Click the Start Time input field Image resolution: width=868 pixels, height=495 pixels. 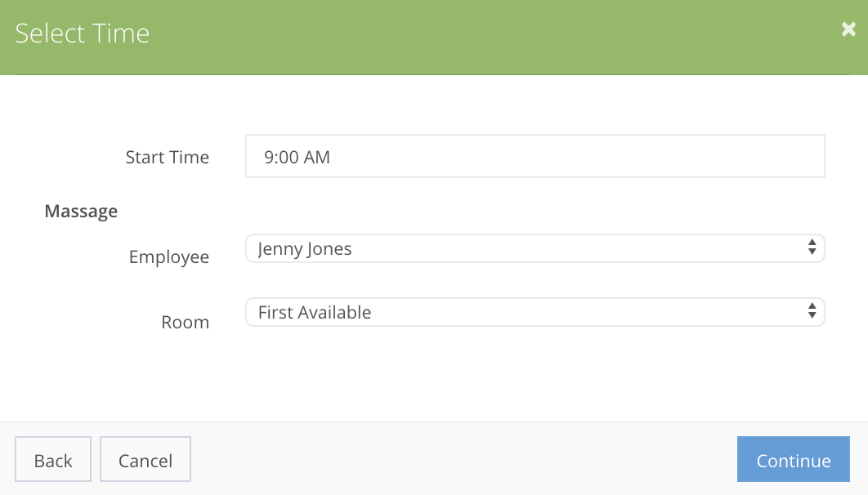point(535,156)
